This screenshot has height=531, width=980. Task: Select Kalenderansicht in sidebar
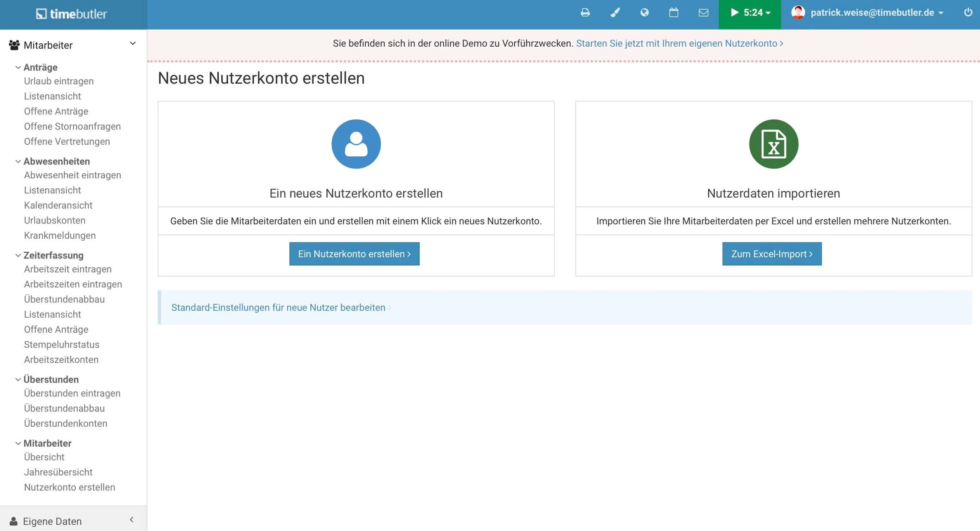58,205
